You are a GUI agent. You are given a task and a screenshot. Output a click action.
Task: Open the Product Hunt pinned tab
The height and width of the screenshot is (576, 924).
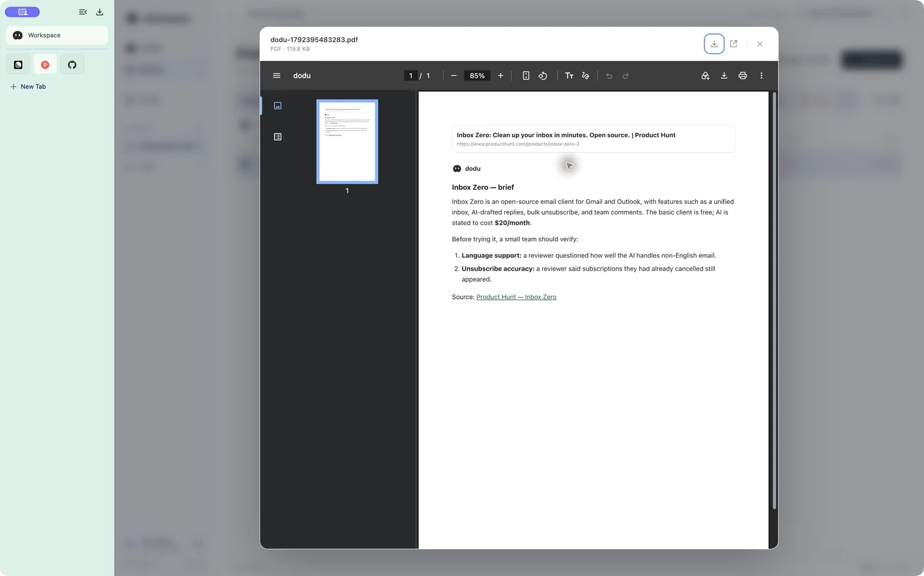tap(45, 65)
